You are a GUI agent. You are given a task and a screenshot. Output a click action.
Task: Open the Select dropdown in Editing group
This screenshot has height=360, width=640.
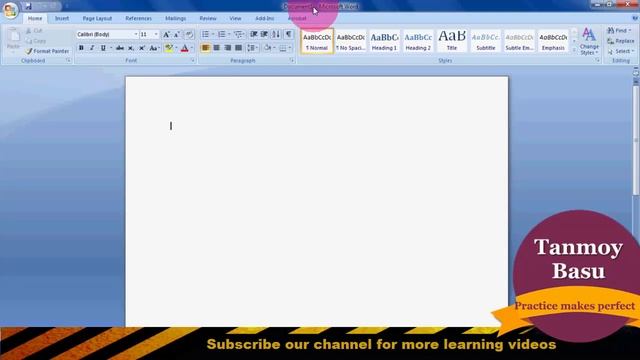[620, 51]
